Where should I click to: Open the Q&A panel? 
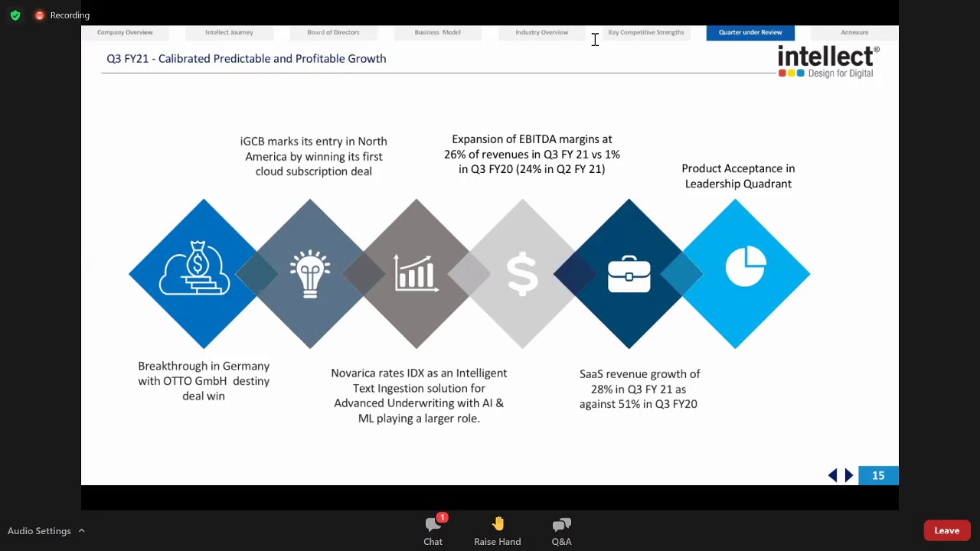(562, 530)
